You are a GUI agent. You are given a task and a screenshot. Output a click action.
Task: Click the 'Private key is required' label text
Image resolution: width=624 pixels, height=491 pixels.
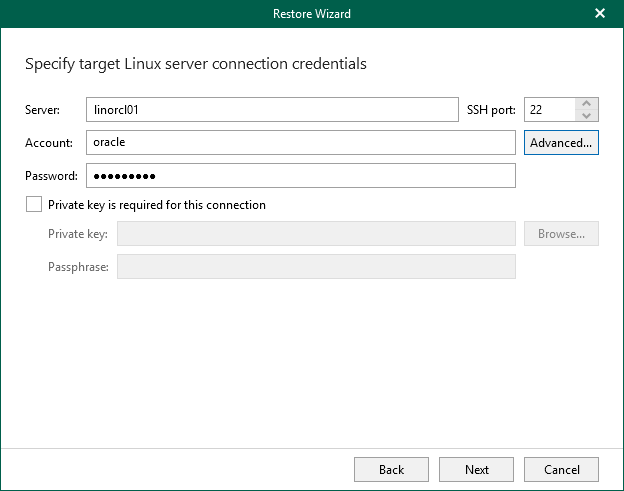[x=157, y=205]
